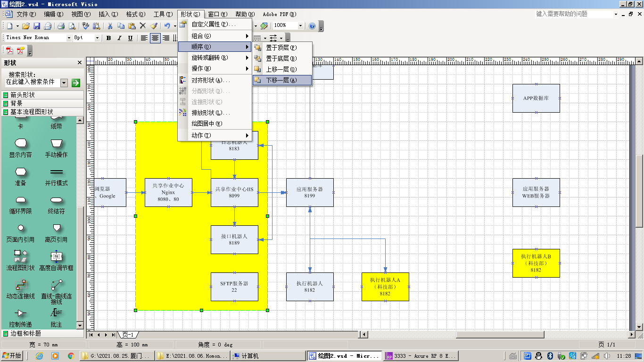Create a new drawing with the New icon
This screenshot has width=644, height=362.
point(9,26)
